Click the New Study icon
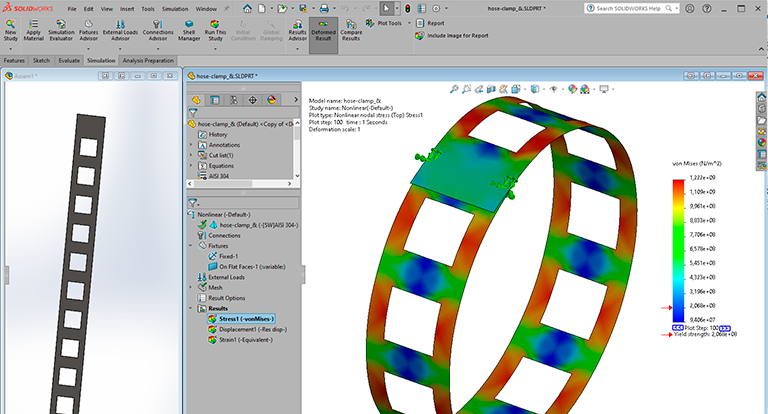 pyautogui.click(x=11, y=24)
